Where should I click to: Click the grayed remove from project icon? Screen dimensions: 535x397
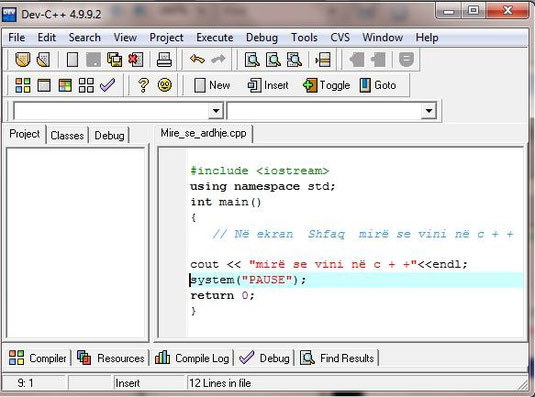point(378,60)
